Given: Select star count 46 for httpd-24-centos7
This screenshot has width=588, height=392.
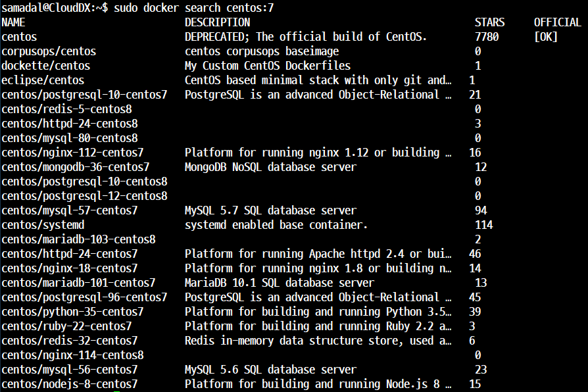Looking at the screenshot, I should pos(475,254).
